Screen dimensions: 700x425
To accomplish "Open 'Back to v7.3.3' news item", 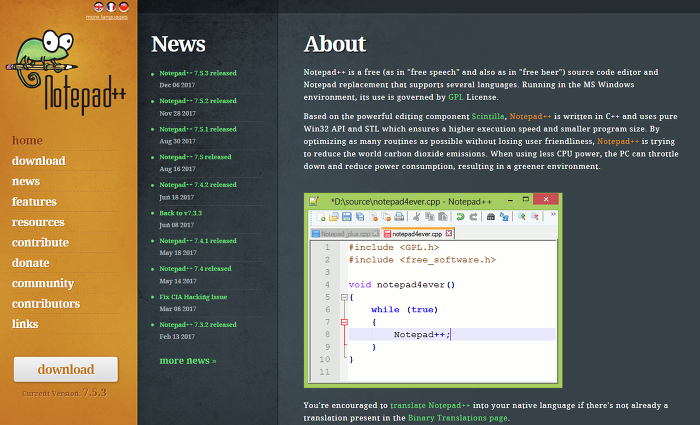I will 180,213.
